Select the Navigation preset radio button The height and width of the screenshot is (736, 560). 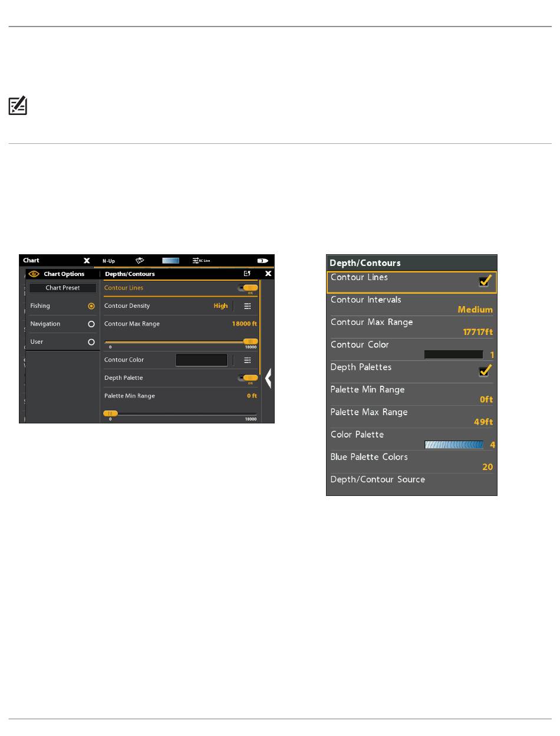(91, 324)
